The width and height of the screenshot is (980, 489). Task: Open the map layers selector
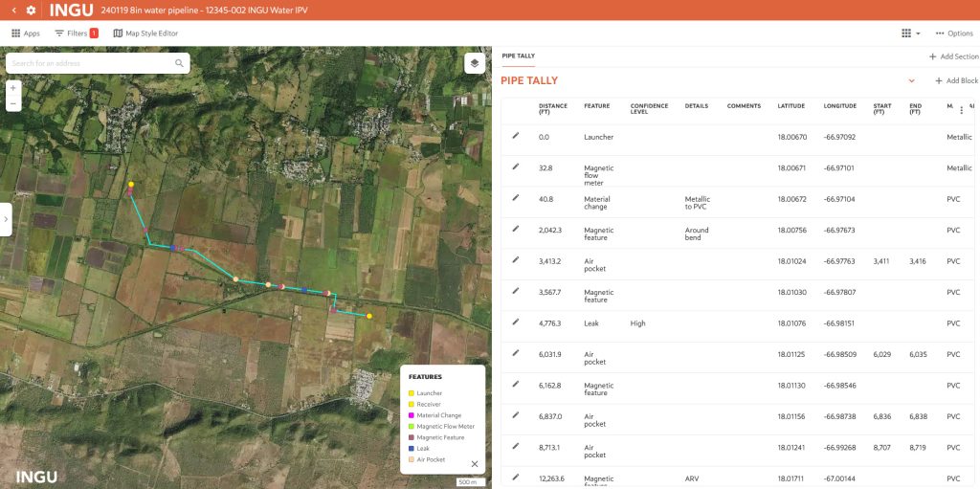coord(475,62)
